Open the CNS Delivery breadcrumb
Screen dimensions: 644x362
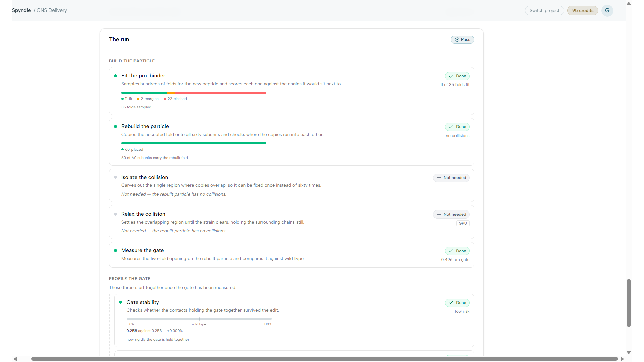(x=52, y=10)
